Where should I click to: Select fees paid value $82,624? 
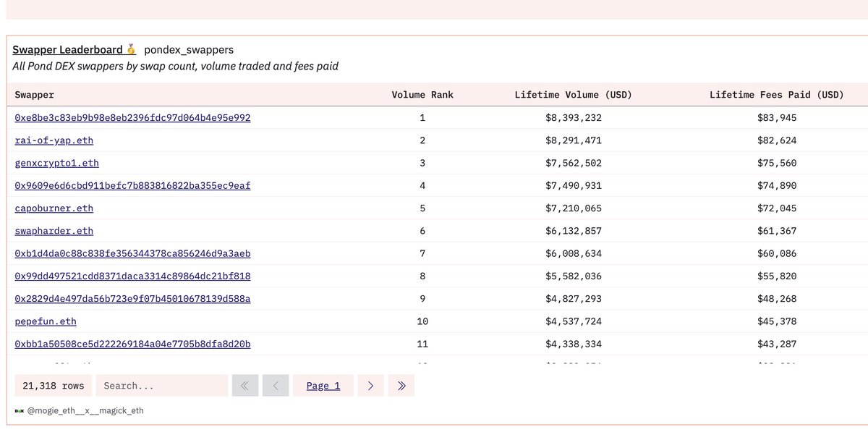pos(777,140)
